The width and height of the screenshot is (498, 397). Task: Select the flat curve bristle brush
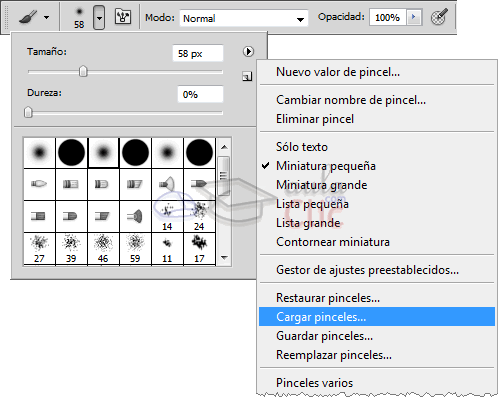[x=71, y=216]
